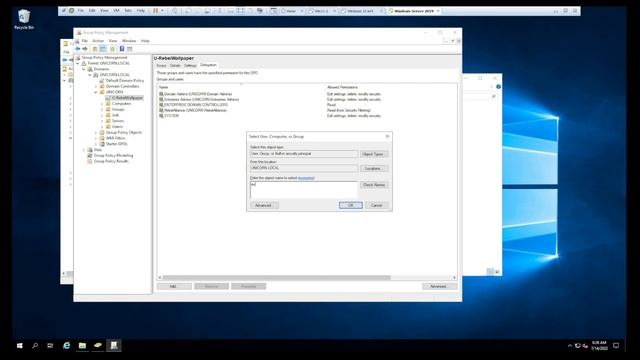Image resolution: width=640 pixels, height=360 pixels.
Task: Open Recycle Bin on the desktop
Action: pos(24,19)
